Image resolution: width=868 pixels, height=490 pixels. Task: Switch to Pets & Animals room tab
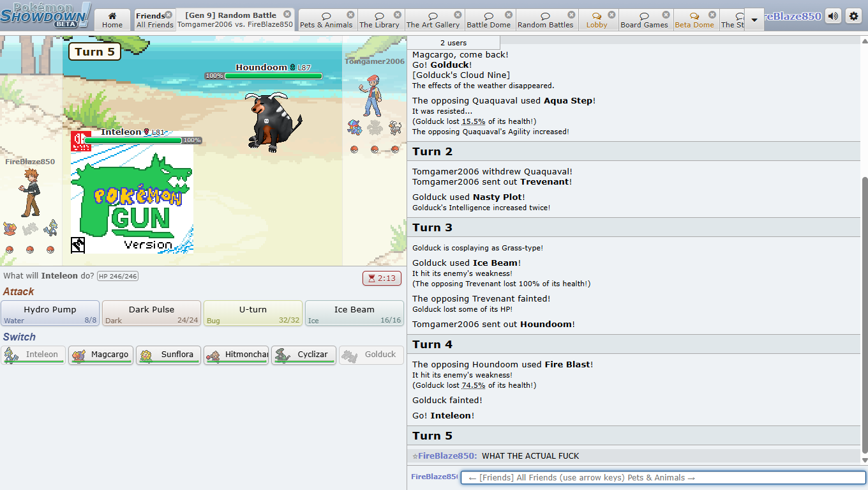tap(326, 20)
